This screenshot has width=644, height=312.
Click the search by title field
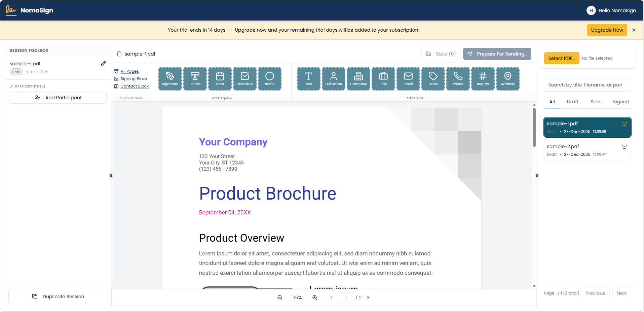point(586,85)
